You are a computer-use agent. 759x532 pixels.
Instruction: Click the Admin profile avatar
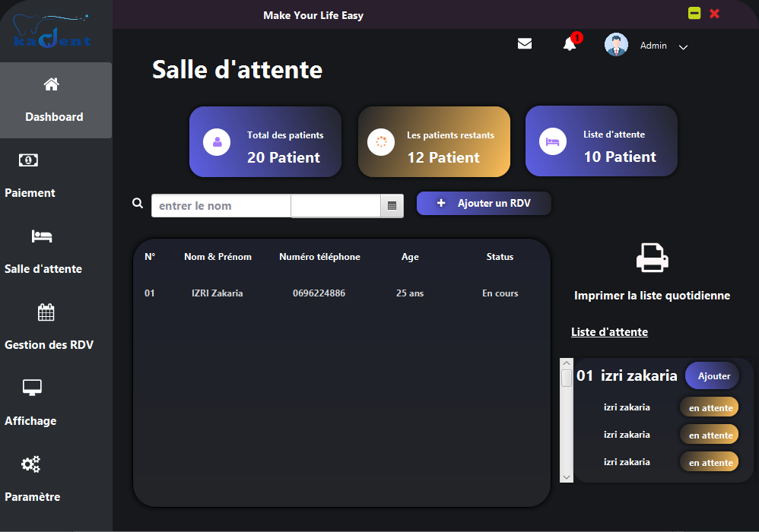(x=616, y=45)
